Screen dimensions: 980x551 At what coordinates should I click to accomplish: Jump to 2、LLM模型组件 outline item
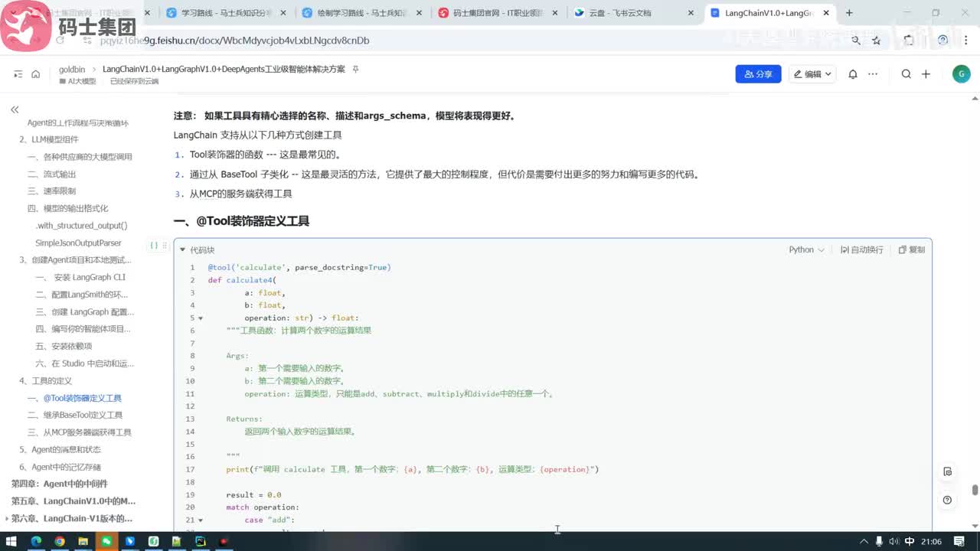point(49,139)
